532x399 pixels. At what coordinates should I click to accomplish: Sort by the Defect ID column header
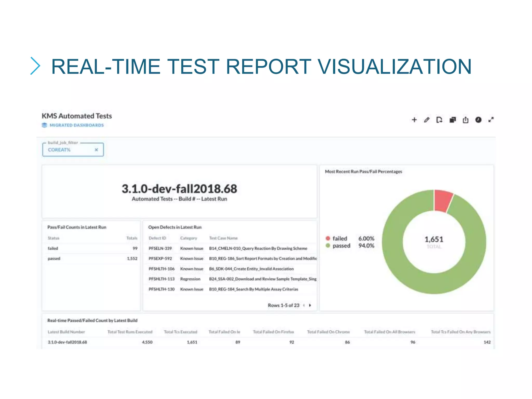click(157, 238)
